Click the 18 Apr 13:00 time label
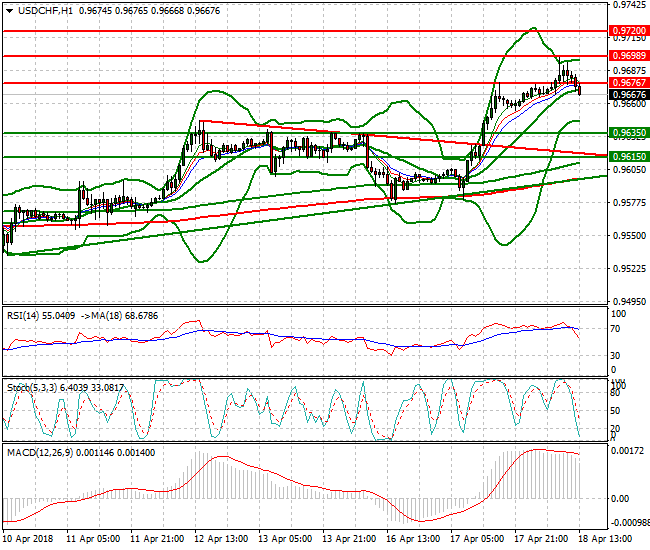This screenshot has width=650, height=550. click(x=605, y=539)
